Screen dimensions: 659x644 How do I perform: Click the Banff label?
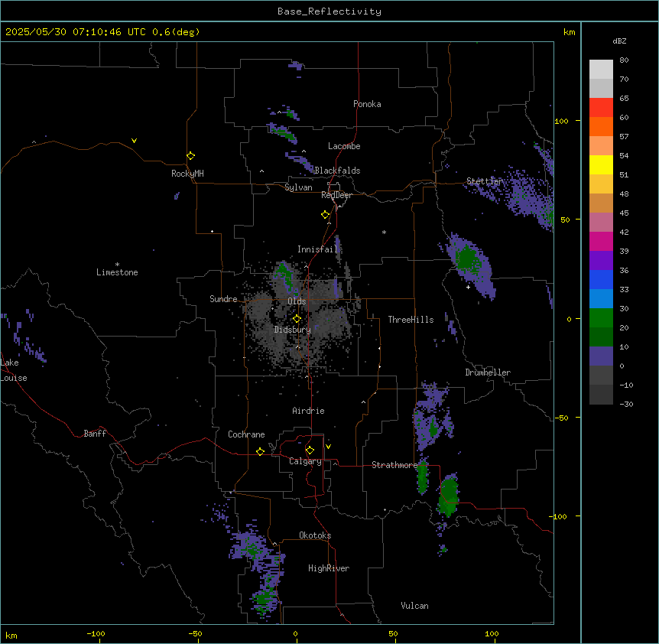tap(95, 434)
